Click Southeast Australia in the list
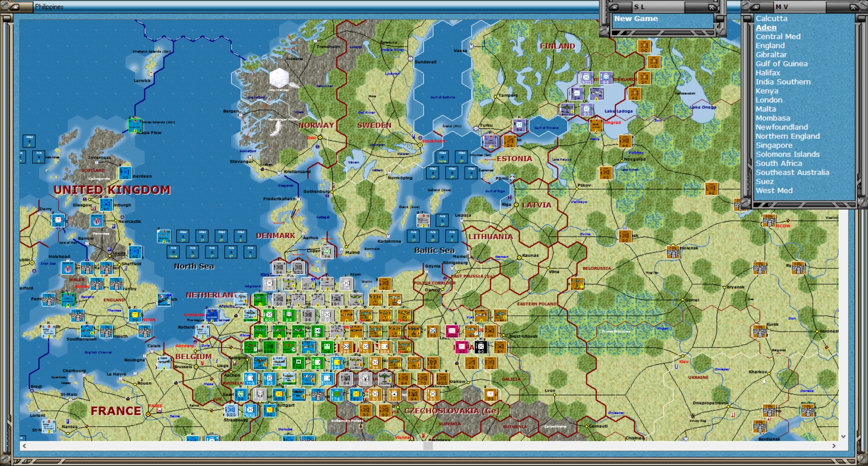 point(793,172)
